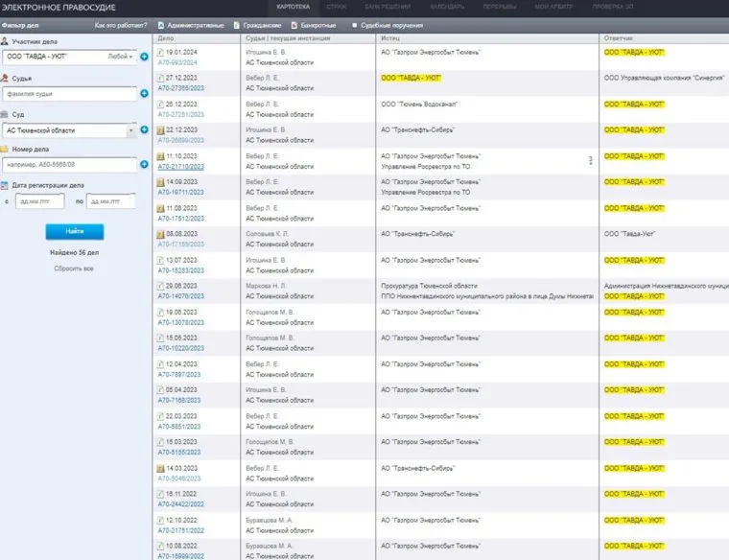729x560 pixels.
Task: Click the plus icon next to Суд field
Action: [144, 129]
